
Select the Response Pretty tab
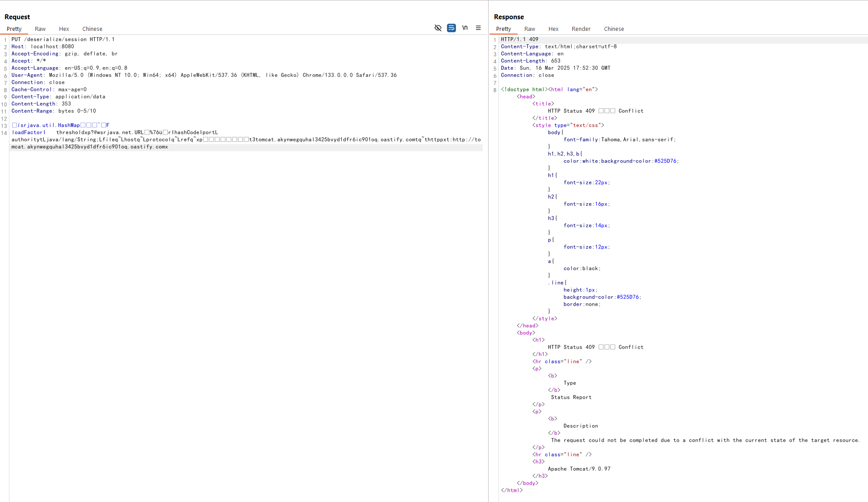click(x=503, y=29)
